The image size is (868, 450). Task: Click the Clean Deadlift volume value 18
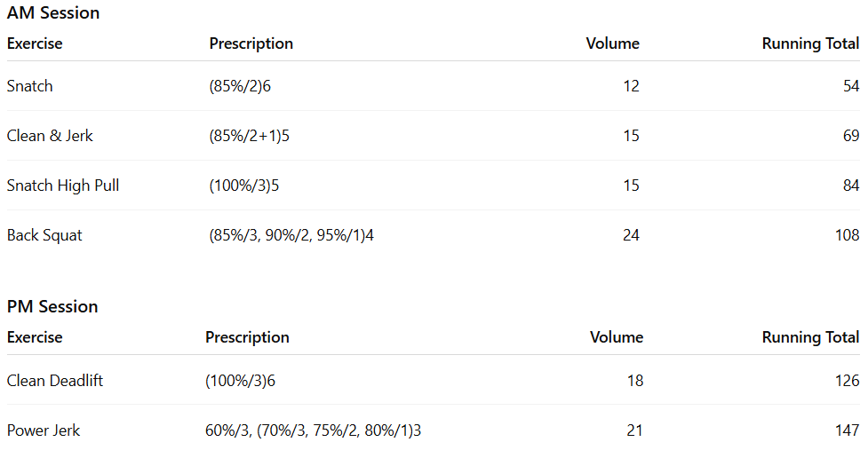pos(634,381)
